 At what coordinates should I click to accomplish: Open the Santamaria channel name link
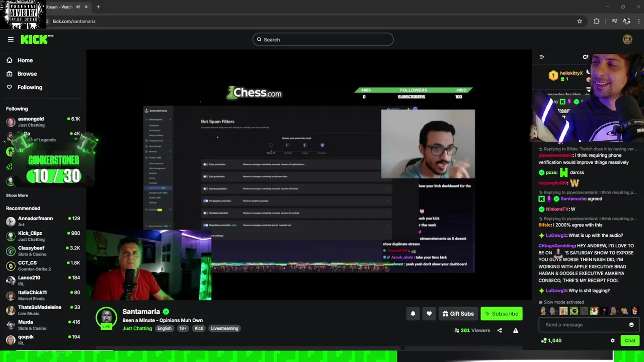(141, 312)
